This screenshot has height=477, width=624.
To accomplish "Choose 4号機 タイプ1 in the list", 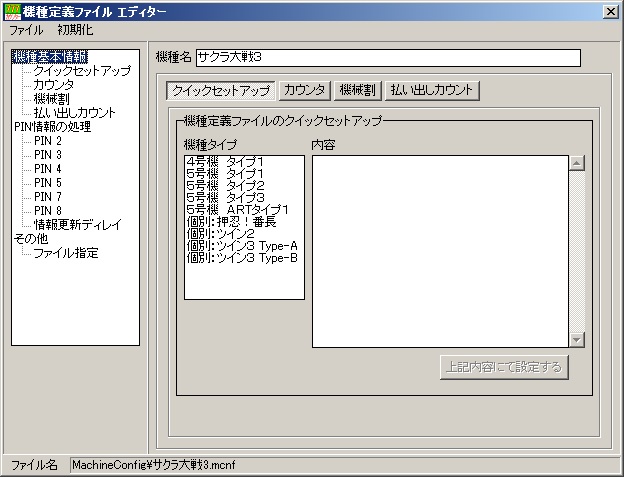I will [244, 162].
